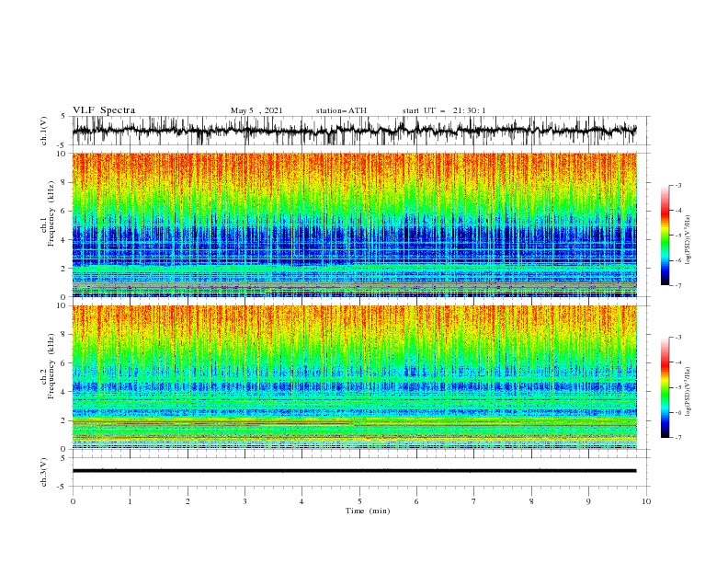Image resolution: width=728 pixels, height=563 pixels.
Task: Click the ch.2 color bar "-7" tick label
Action: pyautogui.click(x=678, y=438)
